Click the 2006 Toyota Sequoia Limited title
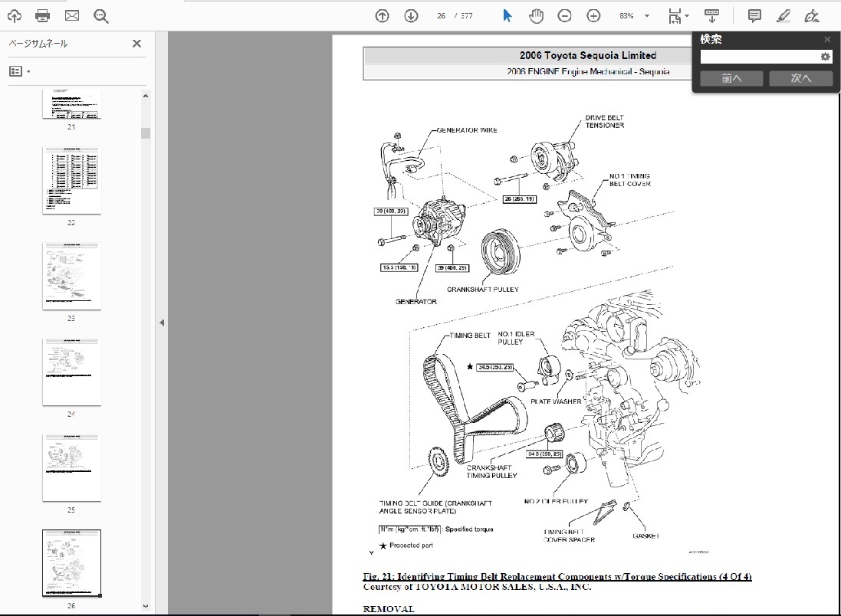 pyautogui.click(x=588, y=55)
